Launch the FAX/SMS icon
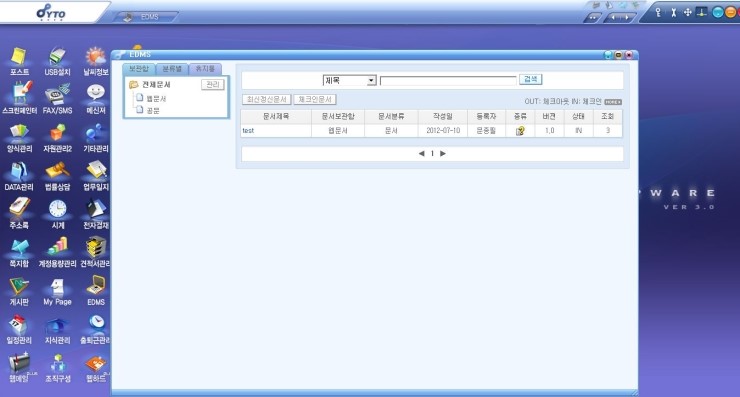The width and height of the screenshot is (740, 397). coord(57,100)
